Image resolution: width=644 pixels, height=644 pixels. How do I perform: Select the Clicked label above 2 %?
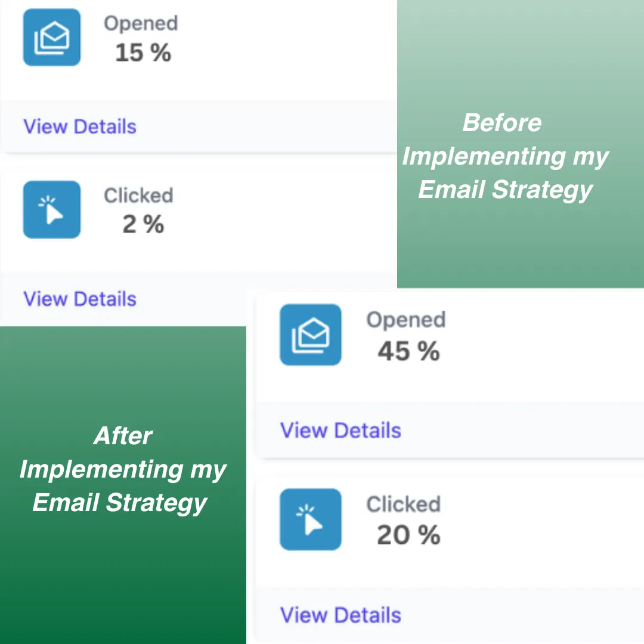click(x=138, y=195)
